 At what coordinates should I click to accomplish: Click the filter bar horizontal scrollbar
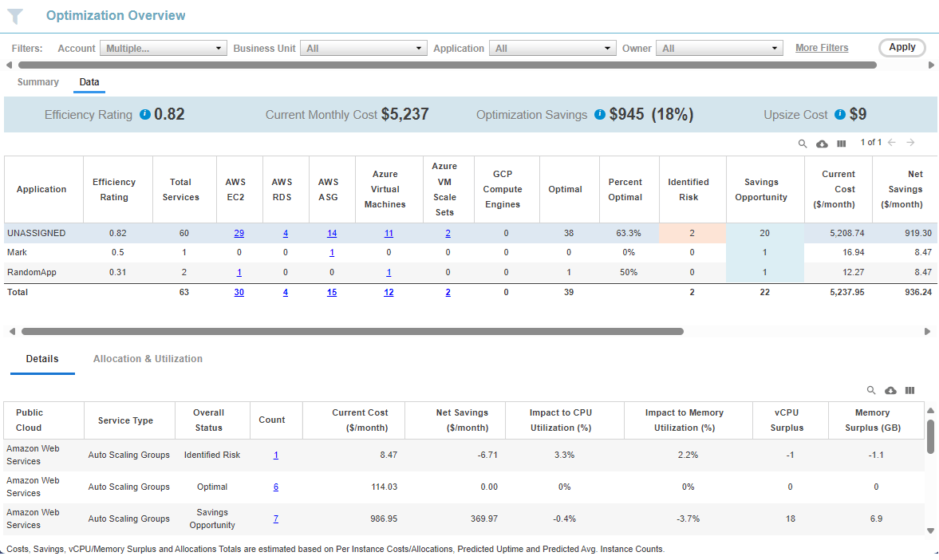448,65
